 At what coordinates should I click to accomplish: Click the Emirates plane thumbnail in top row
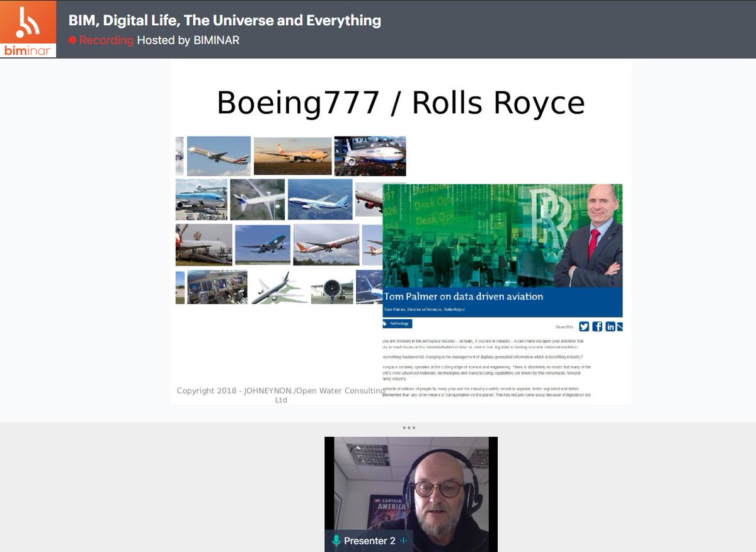(x=219, y=156)
